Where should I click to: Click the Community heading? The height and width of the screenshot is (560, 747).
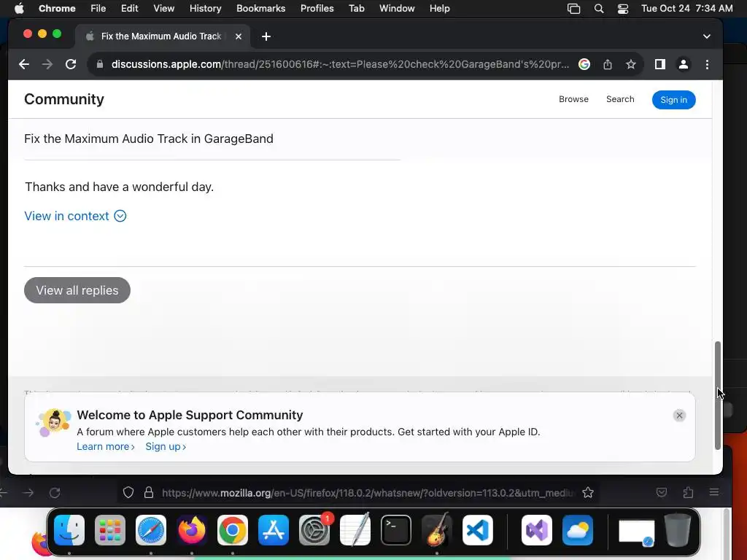(x=64, y=99)
